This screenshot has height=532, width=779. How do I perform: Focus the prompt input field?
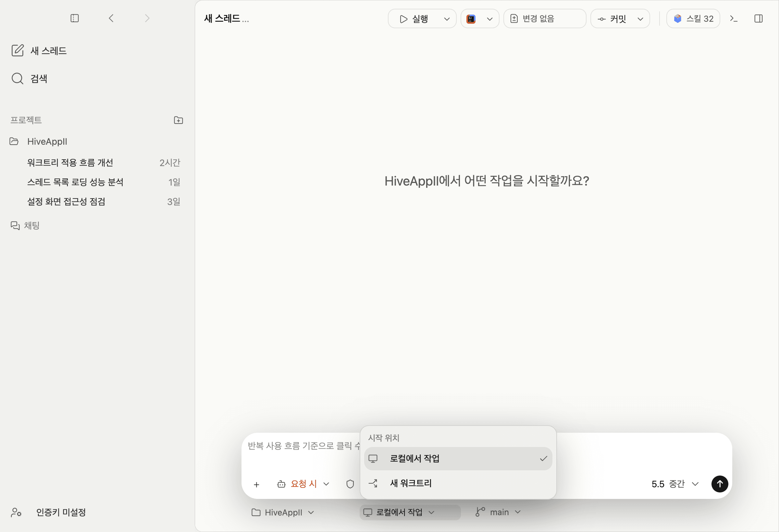coord(303,446)
